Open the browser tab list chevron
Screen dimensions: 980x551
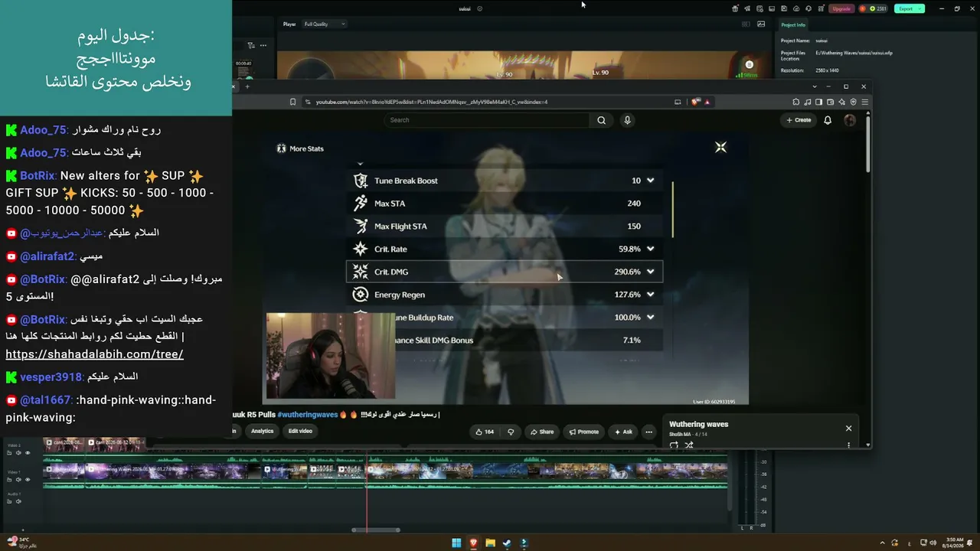[815, 86]
